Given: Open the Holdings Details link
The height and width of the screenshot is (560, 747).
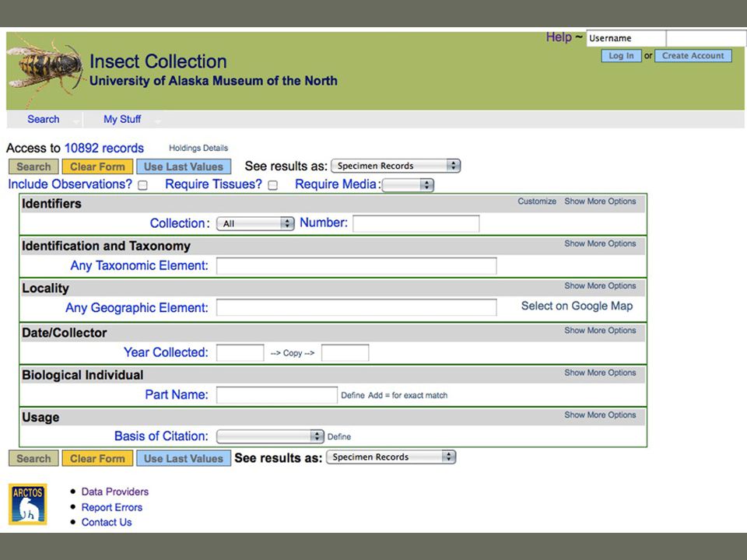Looking at the screenshot, I should (198, 148).
